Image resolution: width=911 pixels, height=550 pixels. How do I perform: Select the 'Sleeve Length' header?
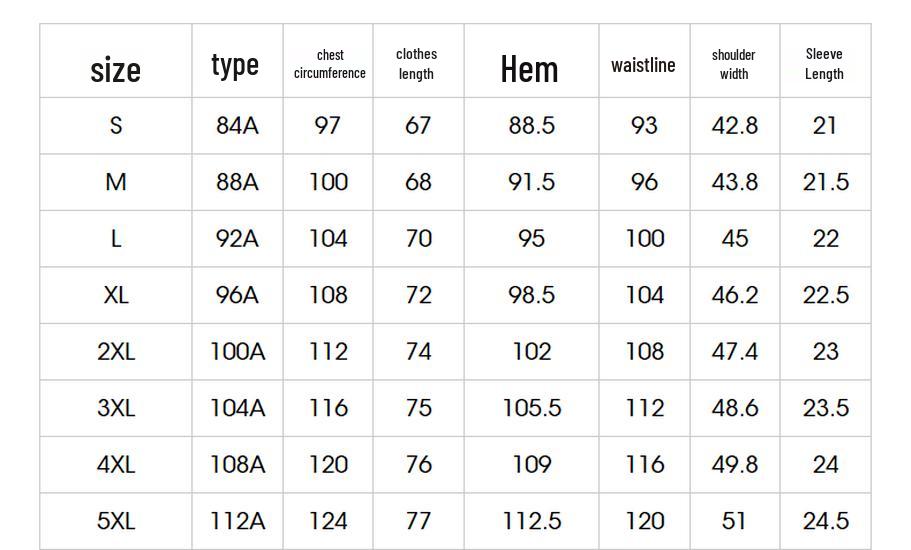(824, 64)
